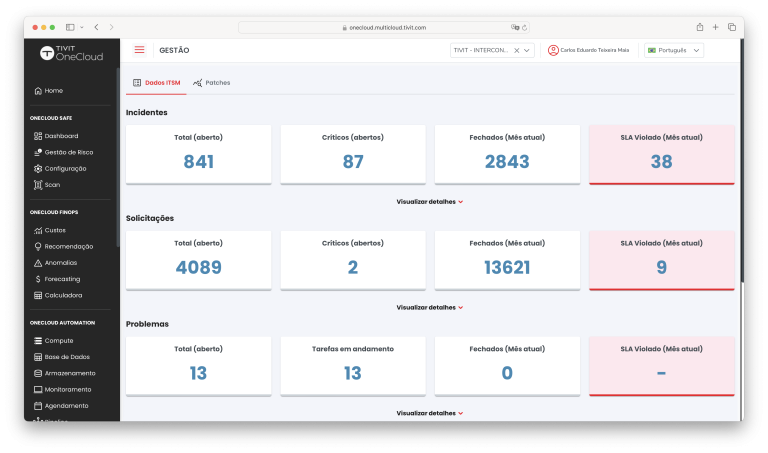Click the red hamburger menu icon

139,50
